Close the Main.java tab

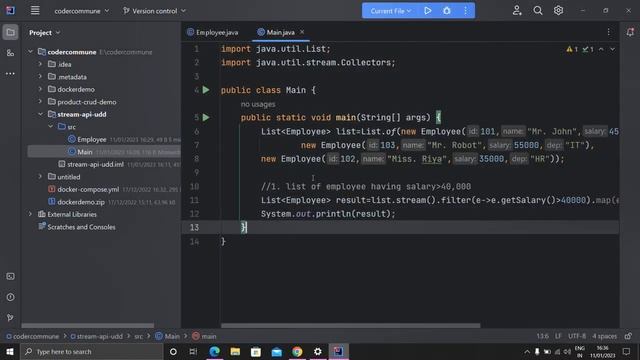[302, 32]
